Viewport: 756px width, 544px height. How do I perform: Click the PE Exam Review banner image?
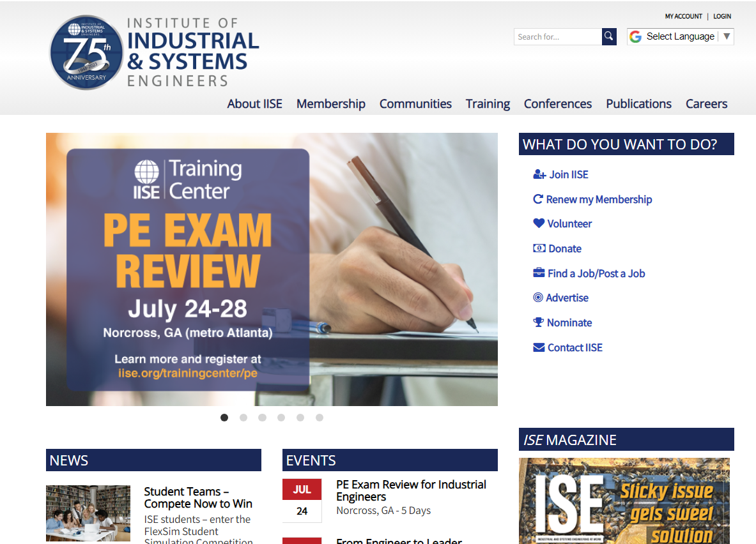[272, 269]
